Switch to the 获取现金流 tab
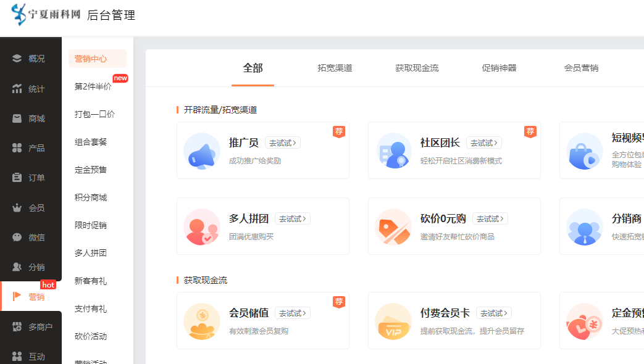 pos(417,68)
